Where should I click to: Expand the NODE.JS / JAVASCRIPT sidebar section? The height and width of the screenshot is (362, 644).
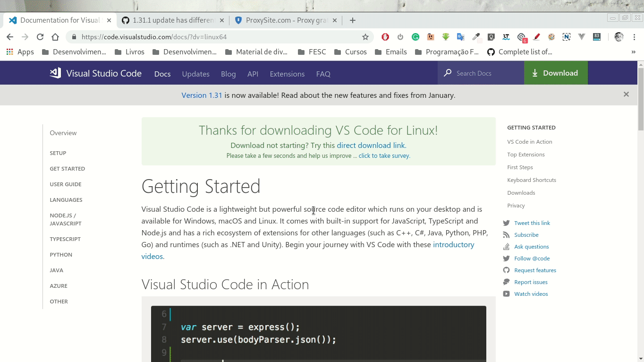(66, 219)
